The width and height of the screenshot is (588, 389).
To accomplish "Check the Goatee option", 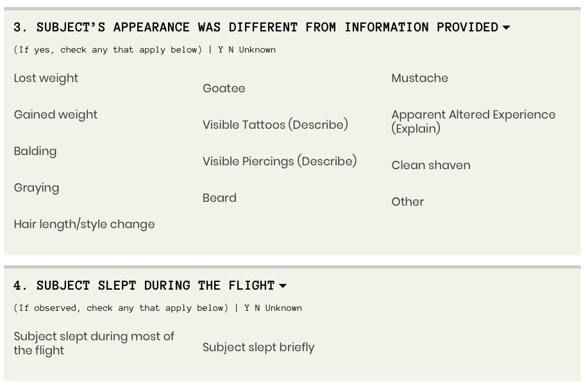I will tap(224, 88).
